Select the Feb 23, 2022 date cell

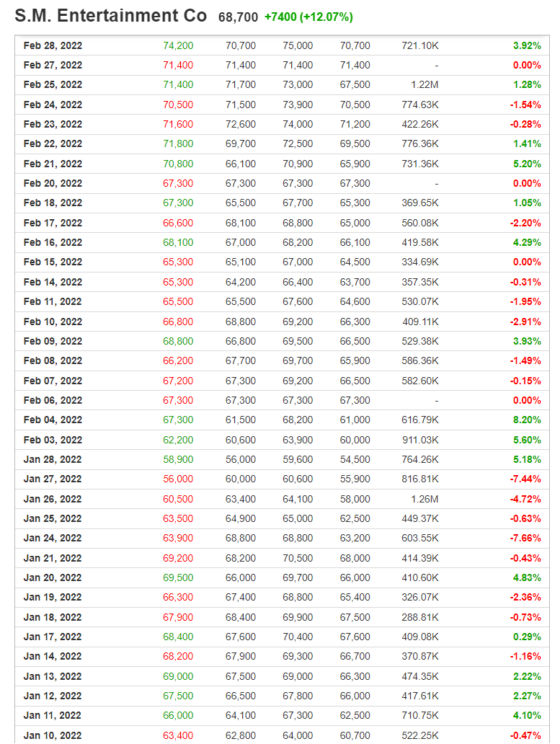click(53, 124)
